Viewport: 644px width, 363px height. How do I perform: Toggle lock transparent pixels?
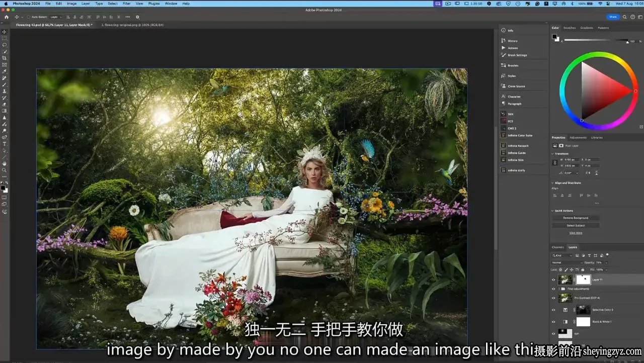click(x=560, y=269)
